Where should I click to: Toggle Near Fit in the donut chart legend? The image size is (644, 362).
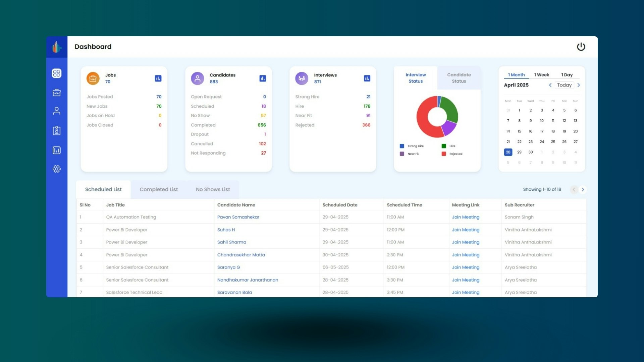pyautogui.click(x=412, y=154)
